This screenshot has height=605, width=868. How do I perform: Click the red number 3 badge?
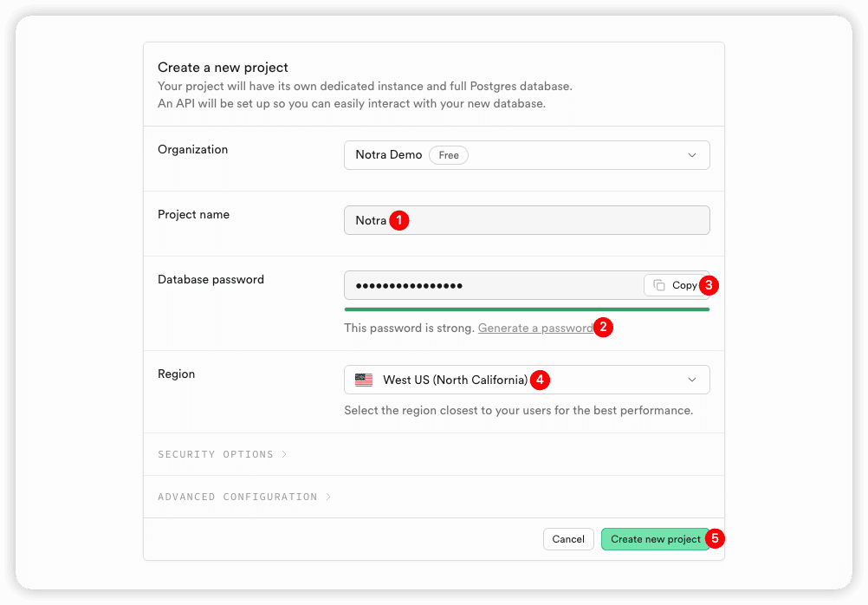pyautogui.click(x=709, y=284)
